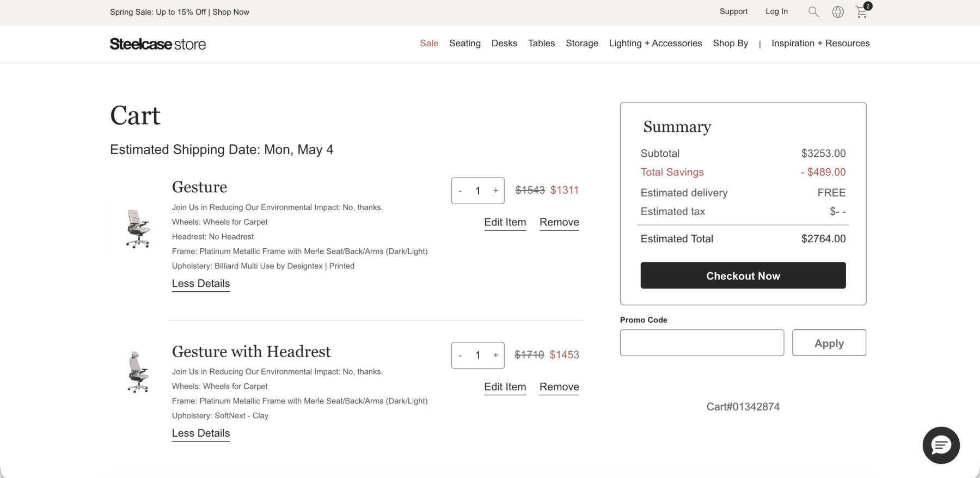Collapse Less Details under Gesture with Headrest
This screenshot has height=478, width=980.
click(201, 433)
